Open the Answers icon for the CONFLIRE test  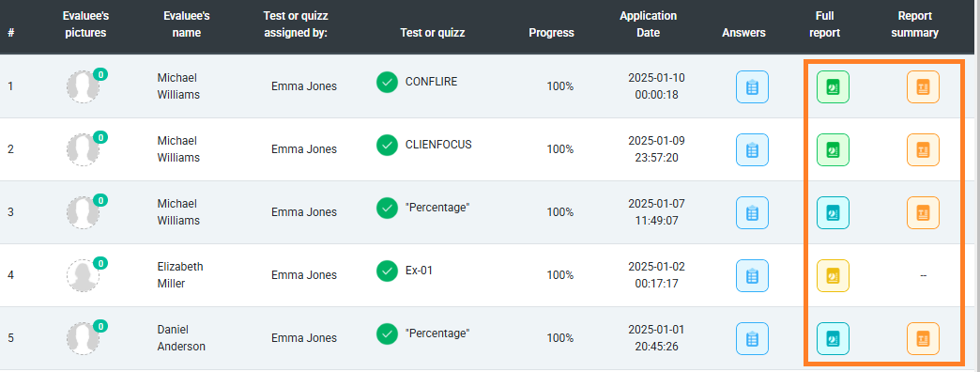coord(752,87)
